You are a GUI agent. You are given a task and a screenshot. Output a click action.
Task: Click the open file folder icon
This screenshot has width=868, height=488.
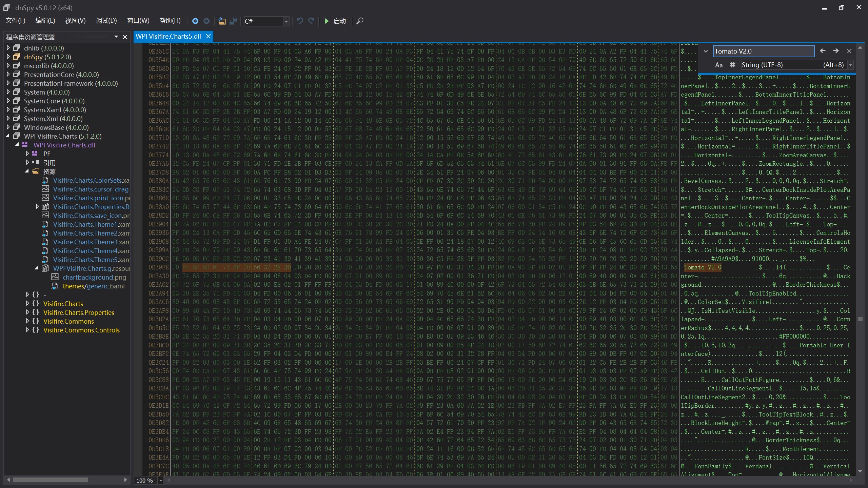[x=222, y=21]
